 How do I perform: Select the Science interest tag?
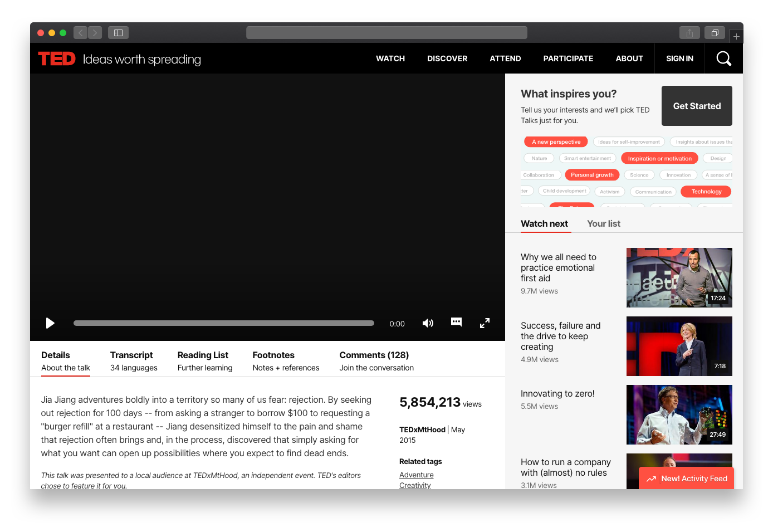[x=639, y=175]
